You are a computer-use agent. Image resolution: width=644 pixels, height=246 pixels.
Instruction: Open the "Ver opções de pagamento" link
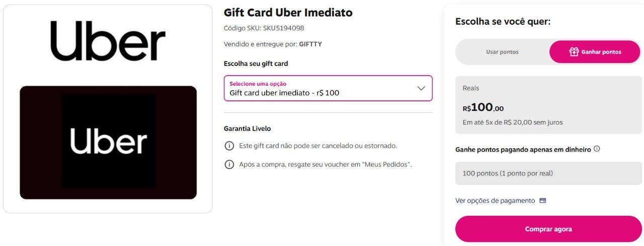(495, 201)
